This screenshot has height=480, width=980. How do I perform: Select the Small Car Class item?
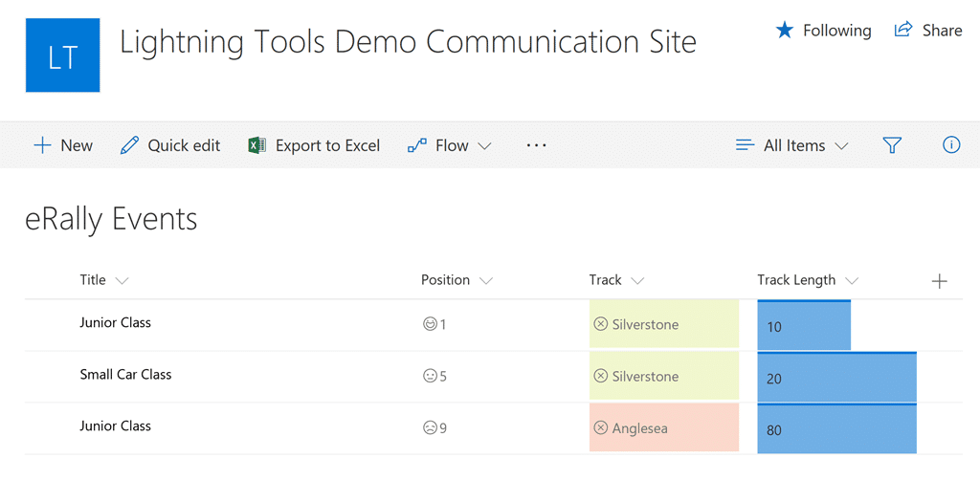125,375
